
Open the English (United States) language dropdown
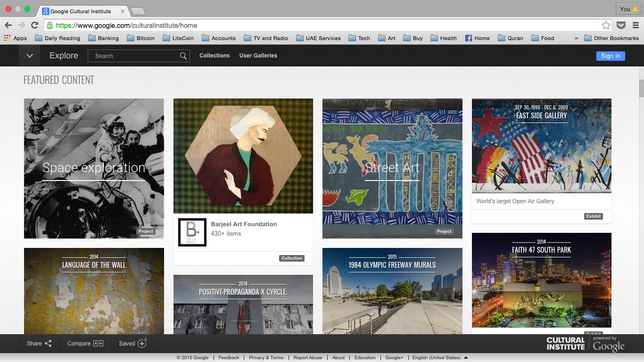click(x=440, y=358)
